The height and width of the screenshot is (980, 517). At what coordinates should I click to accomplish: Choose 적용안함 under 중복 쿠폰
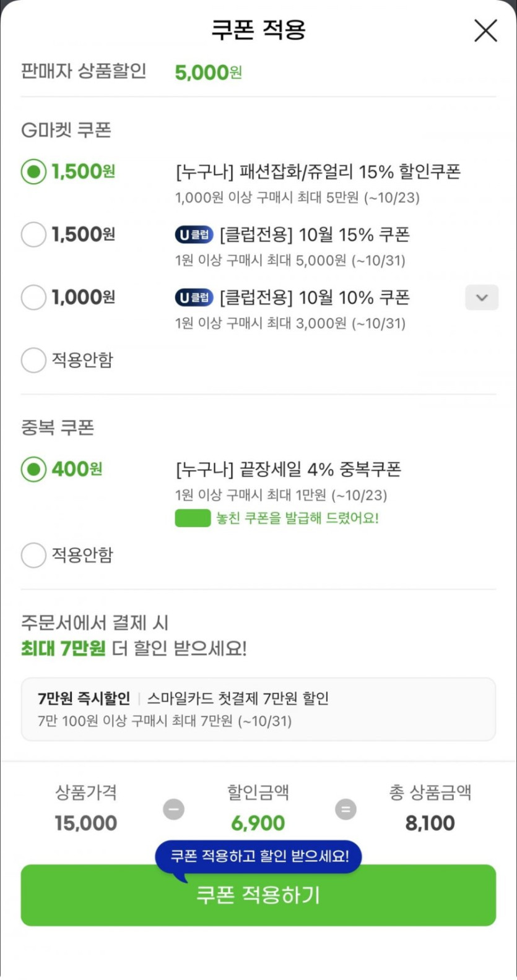pos(33,555)
